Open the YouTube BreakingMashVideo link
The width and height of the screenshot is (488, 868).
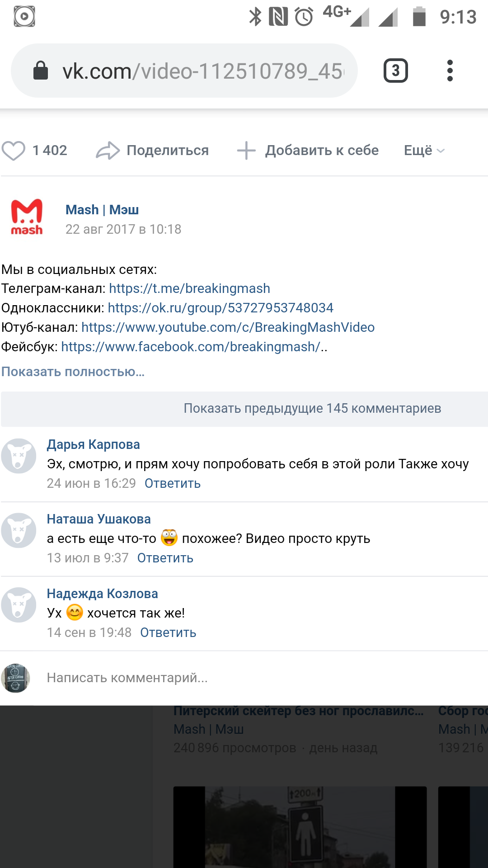[x=228, y=327]
